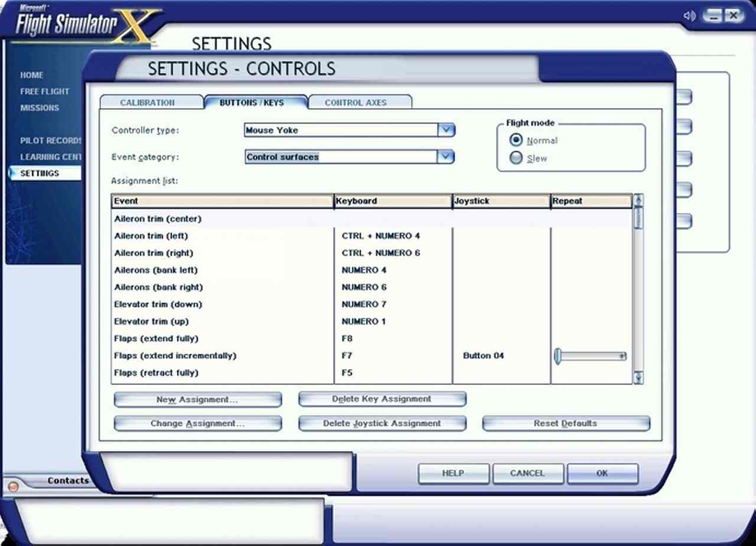
Task: Open the Buttons / Keys tab
Action: (x=252, y=103)
